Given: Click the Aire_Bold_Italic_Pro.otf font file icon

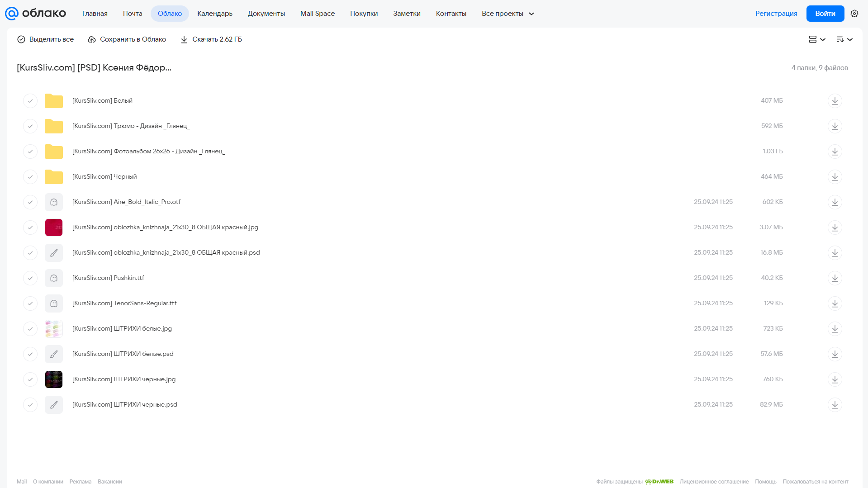Looking at the screenshot, I should point(54,202).
